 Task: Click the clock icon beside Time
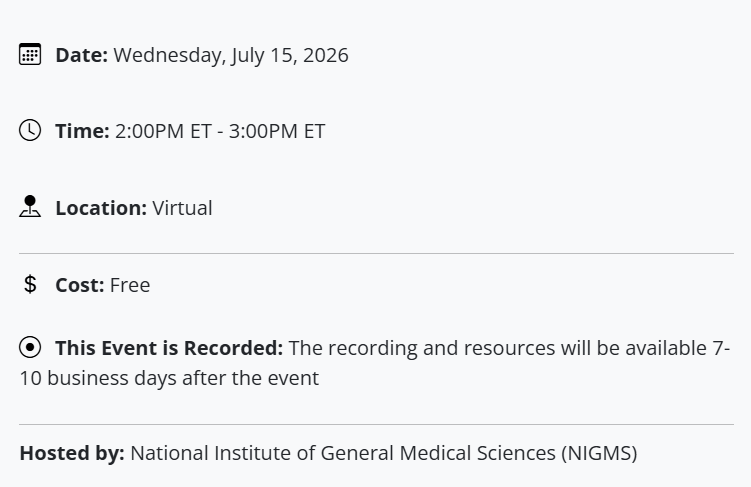coord(30,130)
